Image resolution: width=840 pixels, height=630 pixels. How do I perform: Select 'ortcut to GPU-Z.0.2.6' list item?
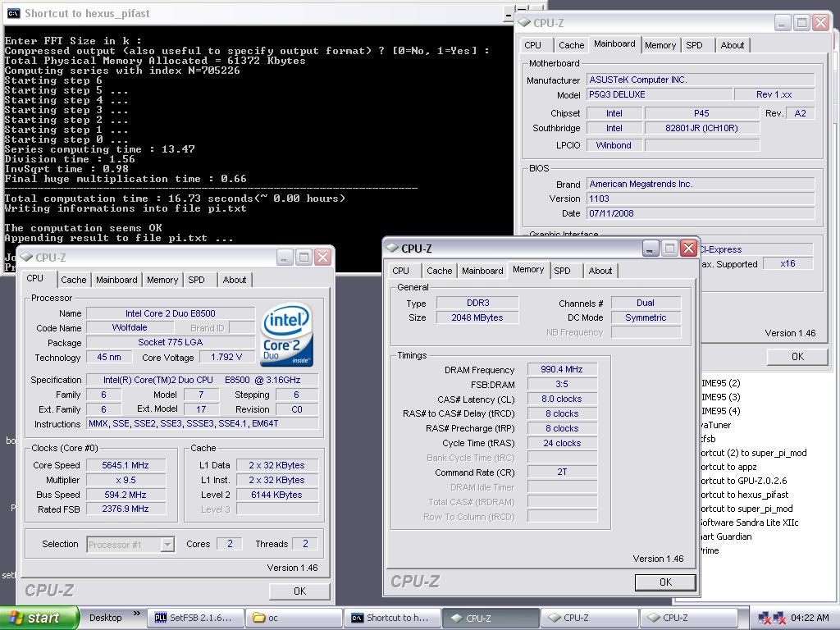743,481
